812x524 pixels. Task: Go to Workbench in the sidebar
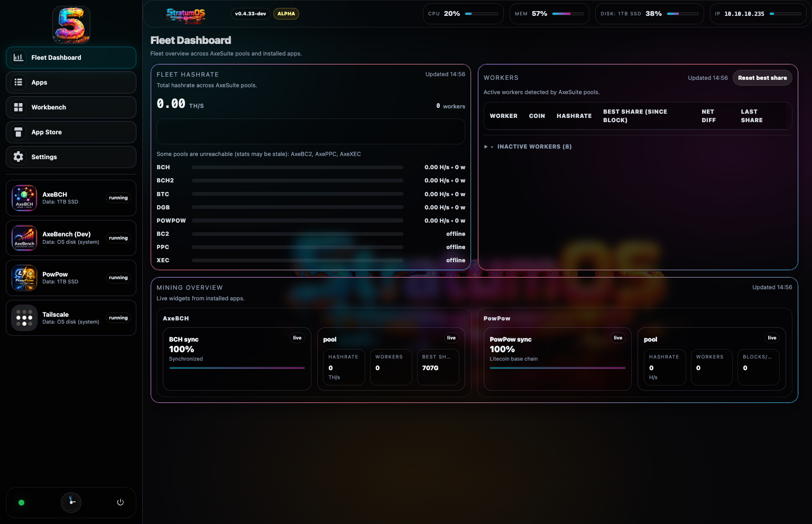coord(71,107)
